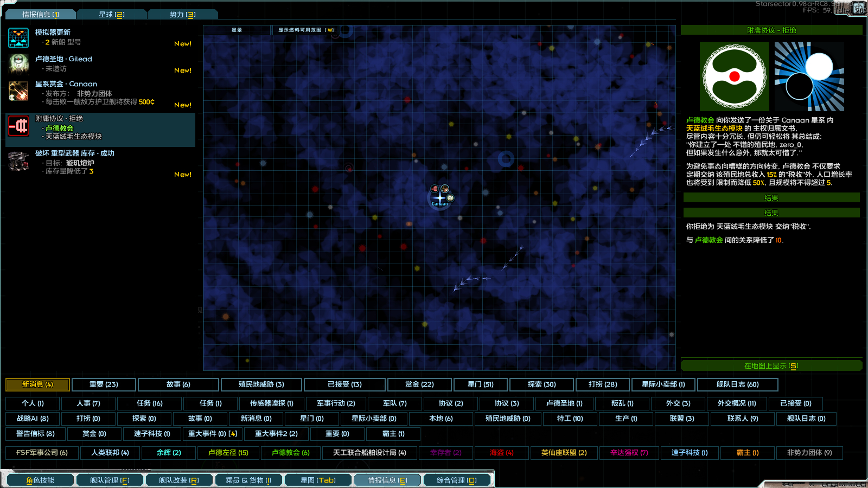
Task: Click the 星系赏金 Canaan bounty icon
Action: click(x=18, y=91)
